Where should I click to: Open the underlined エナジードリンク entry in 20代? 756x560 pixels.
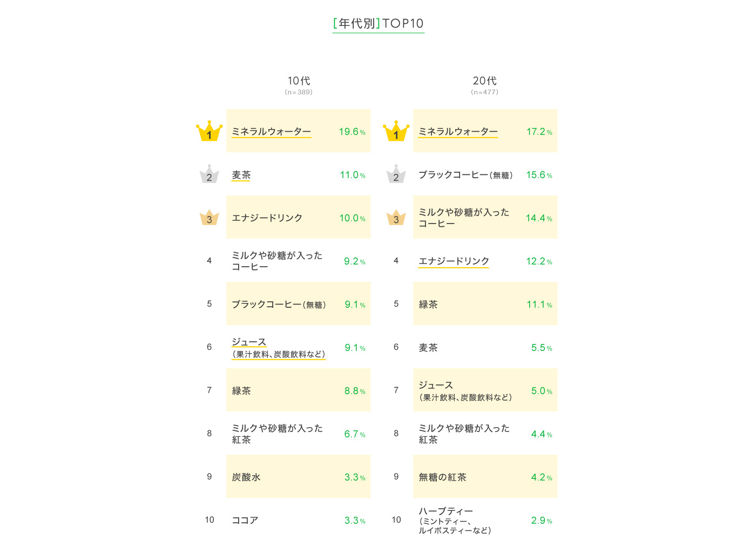tap(454, 261)
